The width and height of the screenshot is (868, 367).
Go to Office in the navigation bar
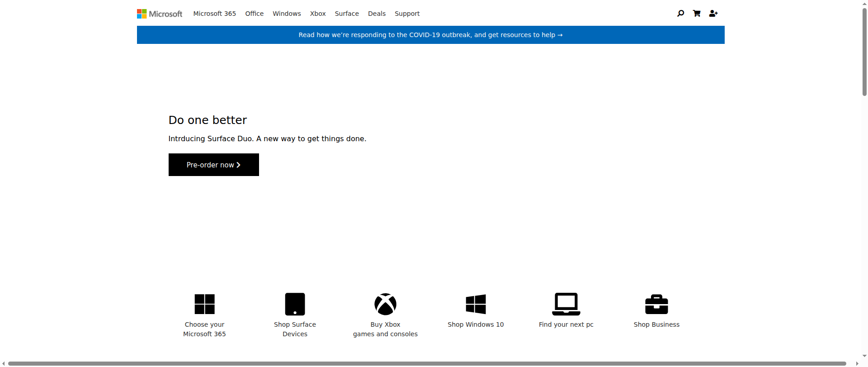pyautogui.click(x=254, y=14)
